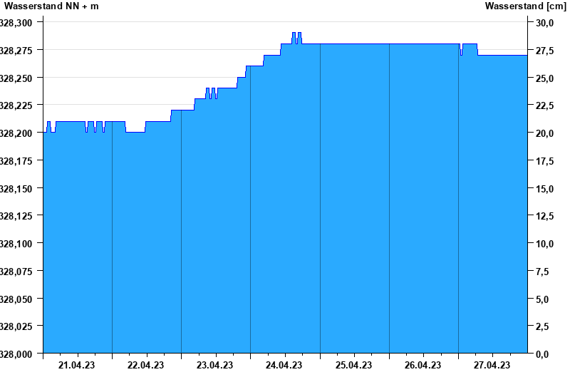This screenshot has height=392, width=570.
Task: Click the 328,125 left axis value
Action: [16, 216]
